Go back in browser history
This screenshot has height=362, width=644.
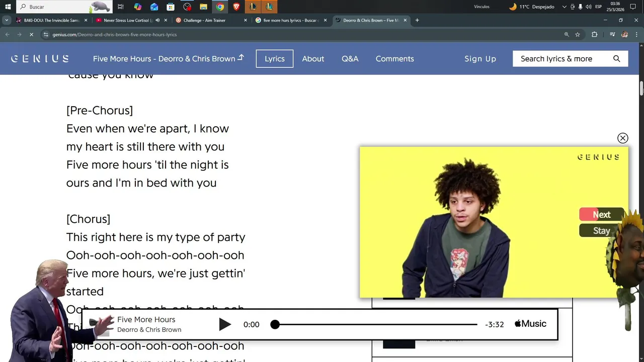click(7, 34)
